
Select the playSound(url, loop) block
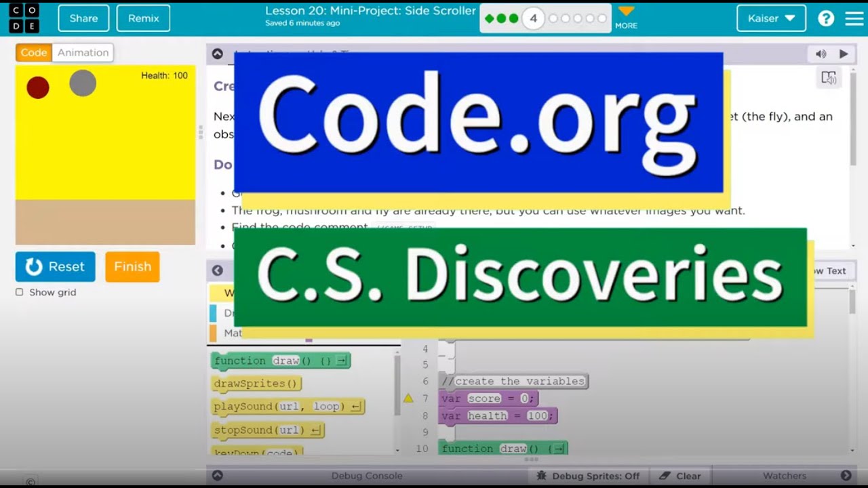coord(288,407)
